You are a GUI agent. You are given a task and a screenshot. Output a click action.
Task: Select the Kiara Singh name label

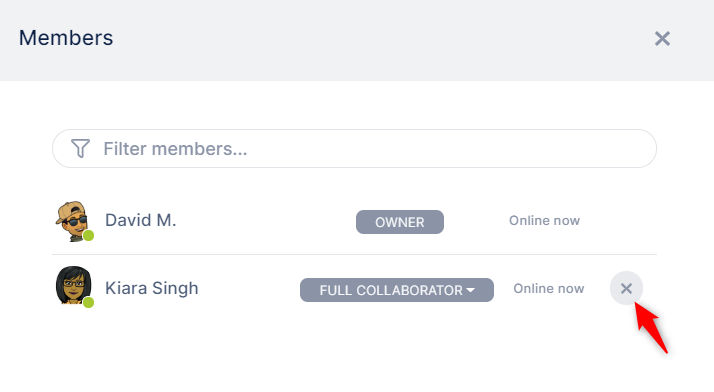pos(152,288)
